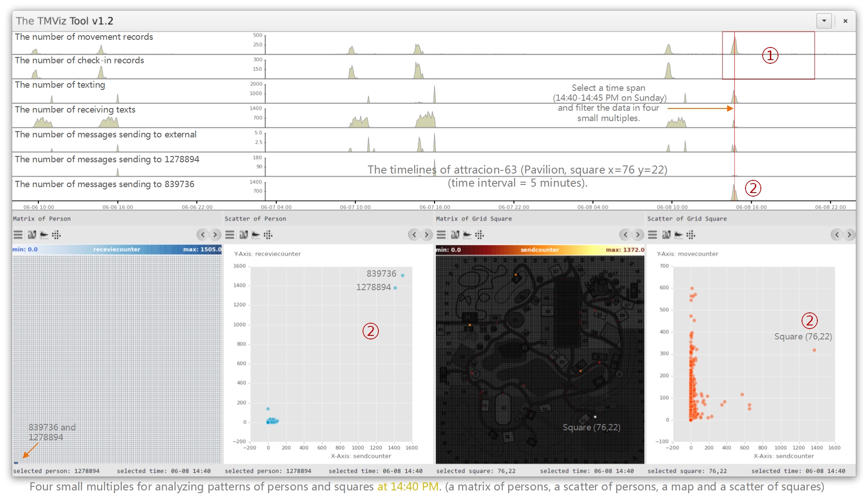Open the TMViz title bar dropdown arrow
The height and width of the screenshot is (499, 868).
[824, 21]
